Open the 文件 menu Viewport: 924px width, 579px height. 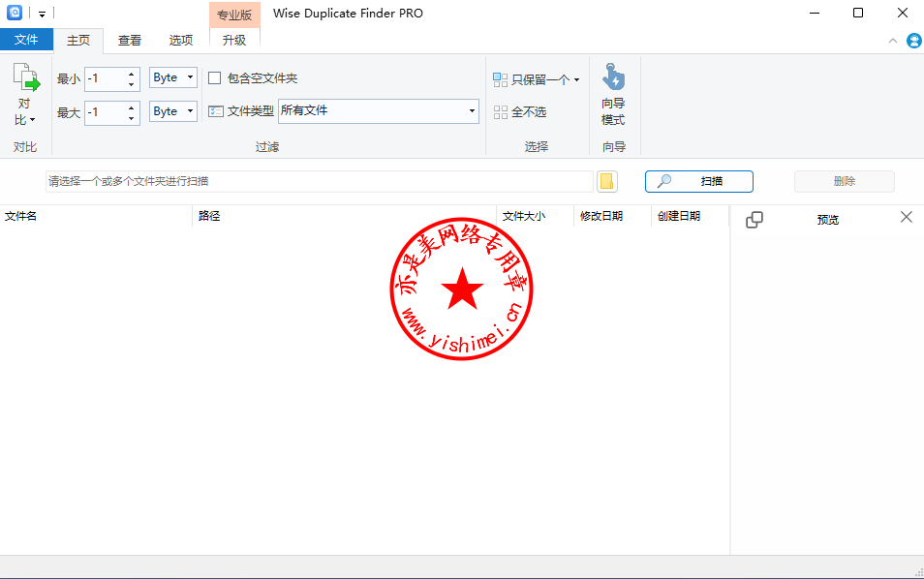click(26, 40)
